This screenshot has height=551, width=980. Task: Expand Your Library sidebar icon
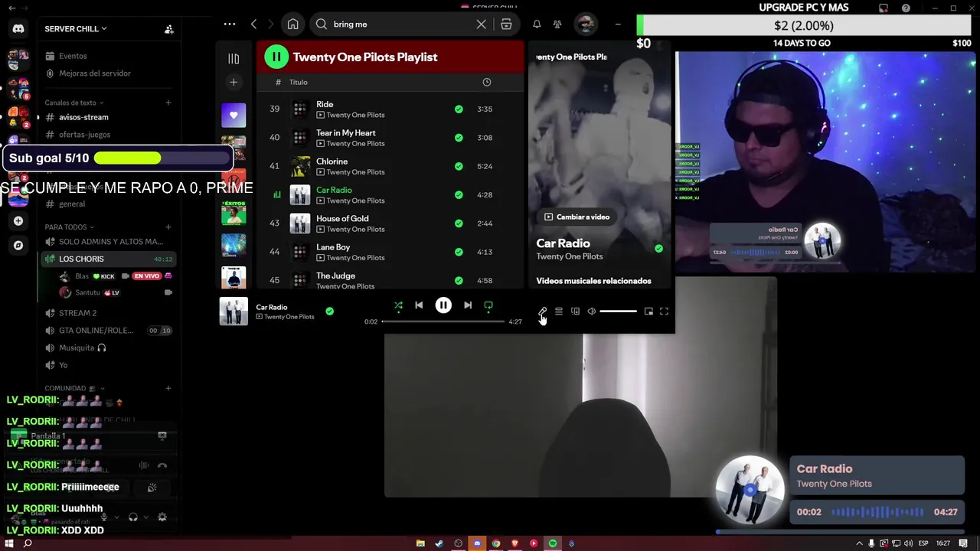click(x=234, y=59)
